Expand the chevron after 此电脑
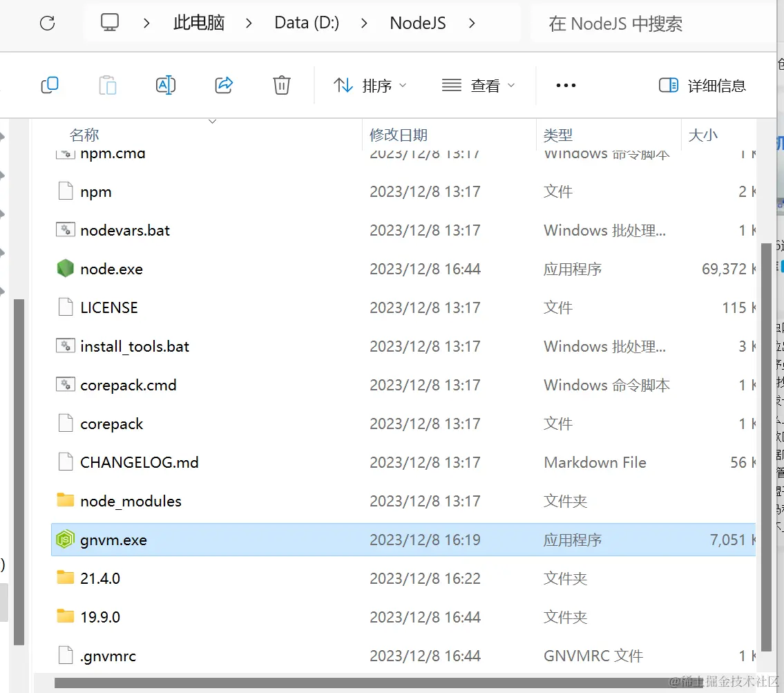This screenshot has width=784, height=693. [249, 23]
